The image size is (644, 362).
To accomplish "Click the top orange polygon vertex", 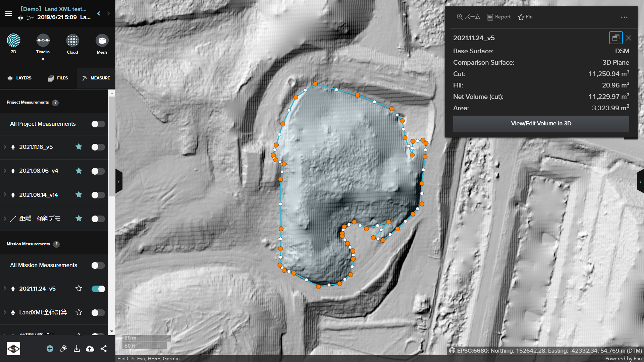I will pos(315,84).
